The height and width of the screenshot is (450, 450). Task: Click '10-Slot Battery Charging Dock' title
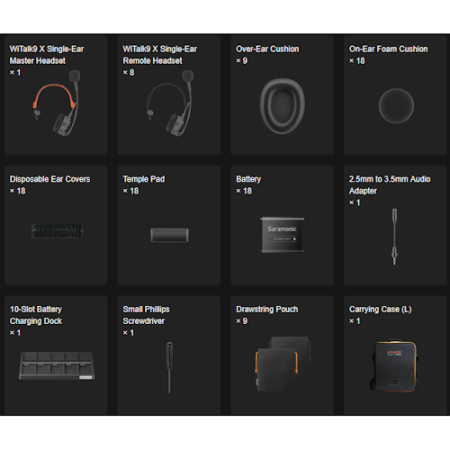36,315
